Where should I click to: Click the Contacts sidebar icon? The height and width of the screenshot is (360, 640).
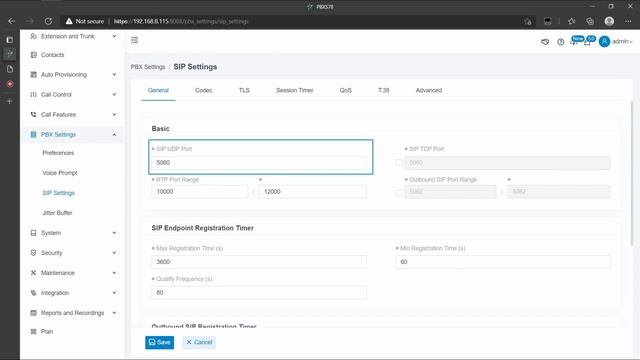click(x=33, y=55)
